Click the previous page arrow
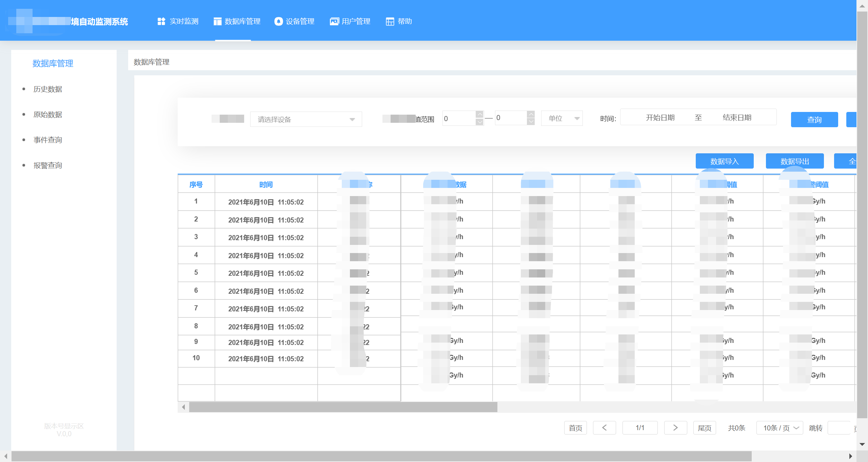The image size is (868, 462). [604, 428]
